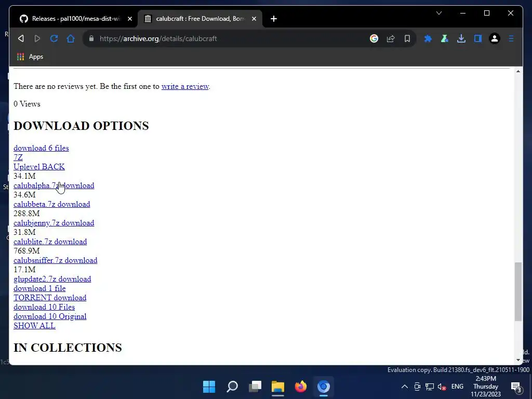Expand the tab search chevron
The image size is (532, 399).
tap(439, 13)
